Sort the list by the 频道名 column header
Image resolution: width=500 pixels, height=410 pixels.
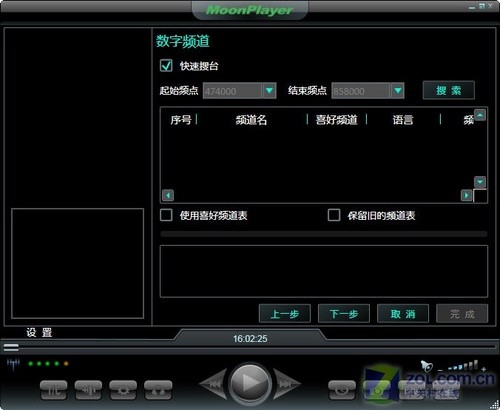[252, 120]
